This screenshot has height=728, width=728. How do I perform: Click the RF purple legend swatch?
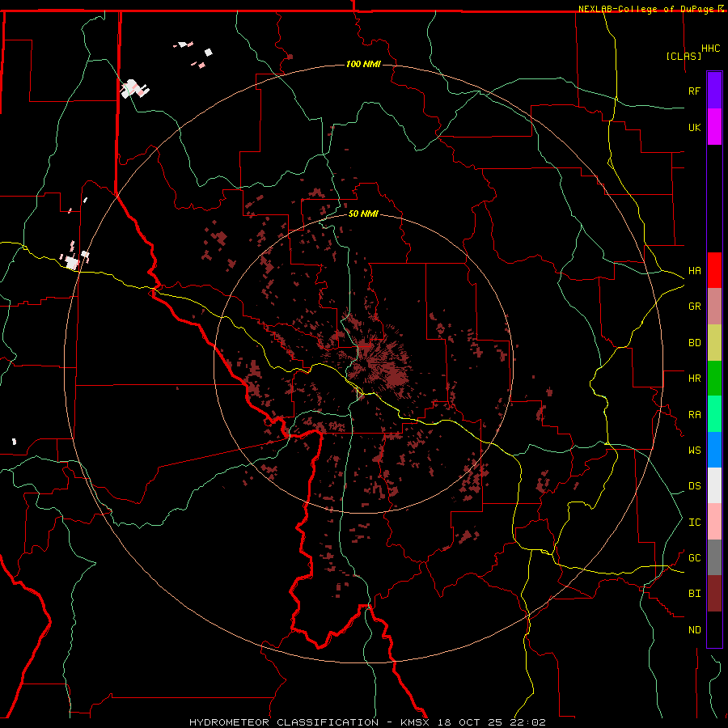click(x=714, y=91)
